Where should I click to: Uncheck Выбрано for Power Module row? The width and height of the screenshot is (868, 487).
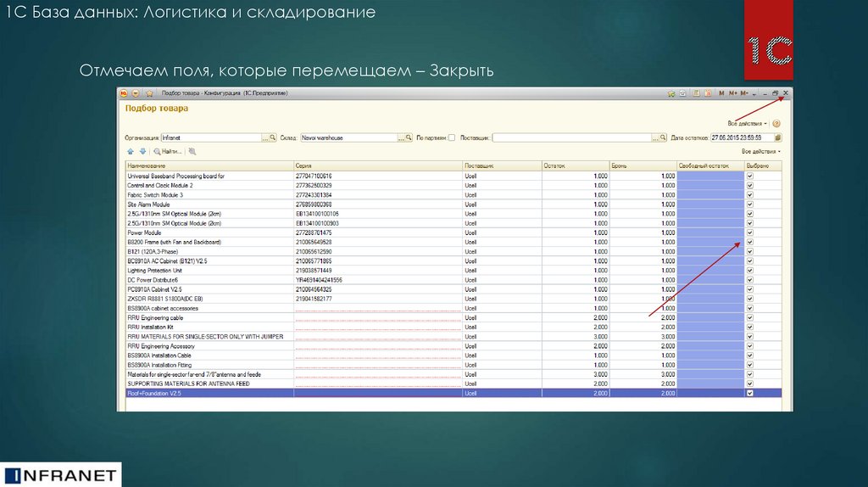pos(749,232)
